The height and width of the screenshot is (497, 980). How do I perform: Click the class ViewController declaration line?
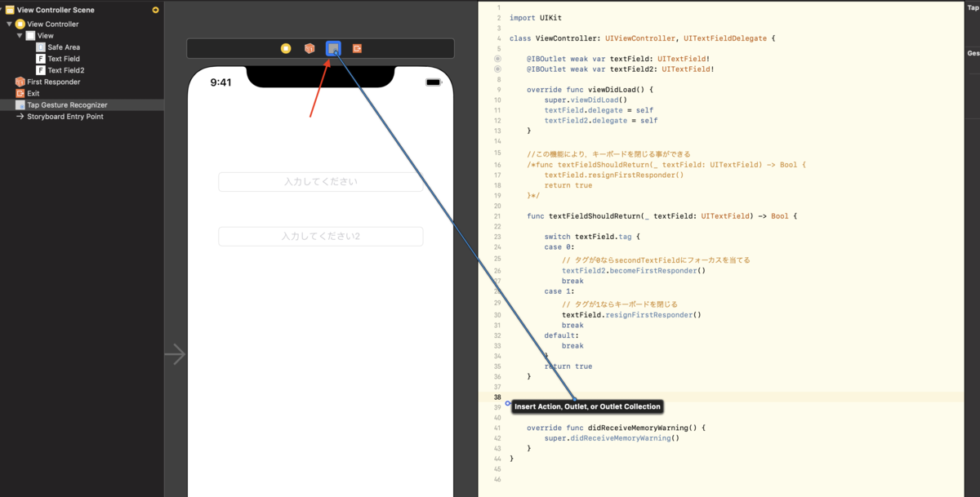(642, 38)
